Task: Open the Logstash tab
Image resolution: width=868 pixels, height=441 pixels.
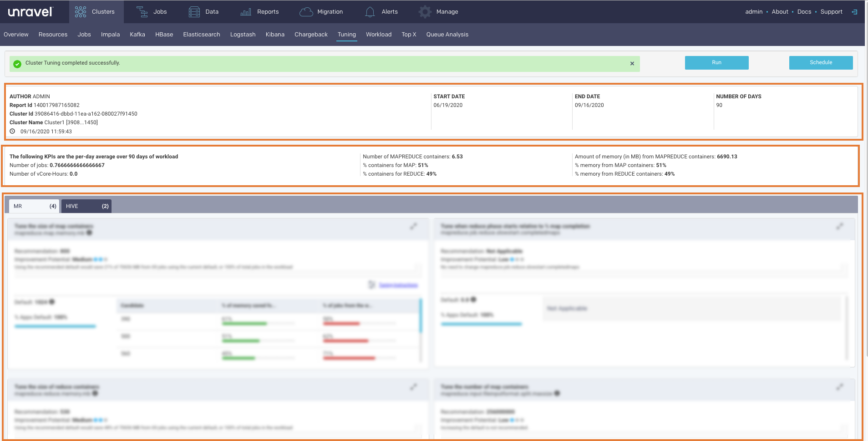Action: click(243, 35)
